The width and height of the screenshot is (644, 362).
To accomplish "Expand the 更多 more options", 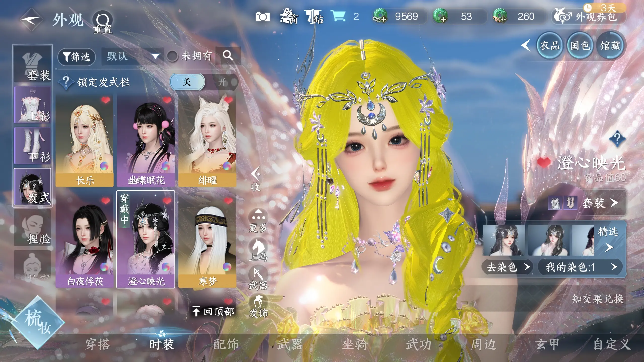I will [x=258, y=221].
